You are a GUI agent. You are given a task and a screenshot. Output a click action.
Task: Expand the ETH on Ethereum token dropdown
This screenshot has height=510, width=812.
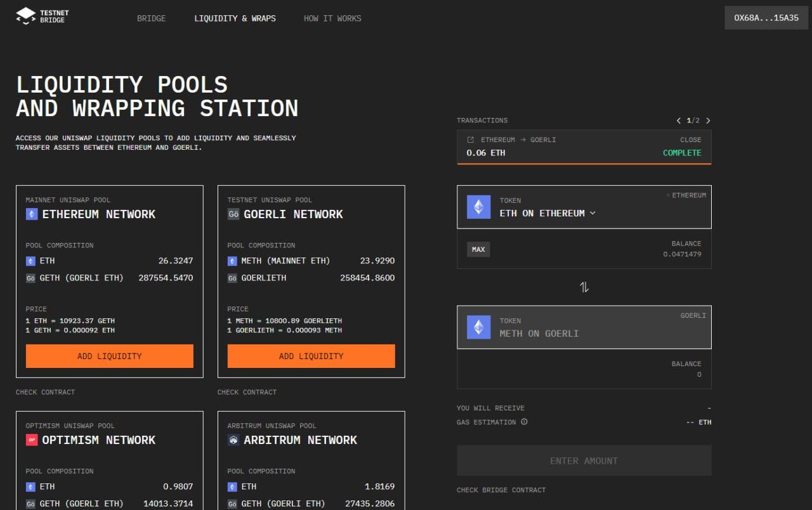click(x=593, y=213)
